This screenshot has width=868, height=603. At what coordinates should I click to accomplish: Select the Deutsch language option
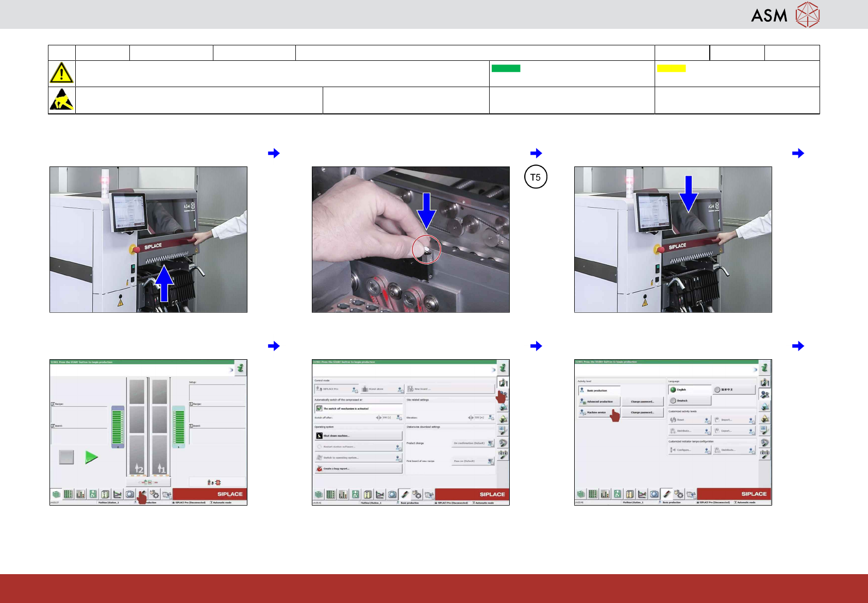pyautogui.click(x=690, y=400)
